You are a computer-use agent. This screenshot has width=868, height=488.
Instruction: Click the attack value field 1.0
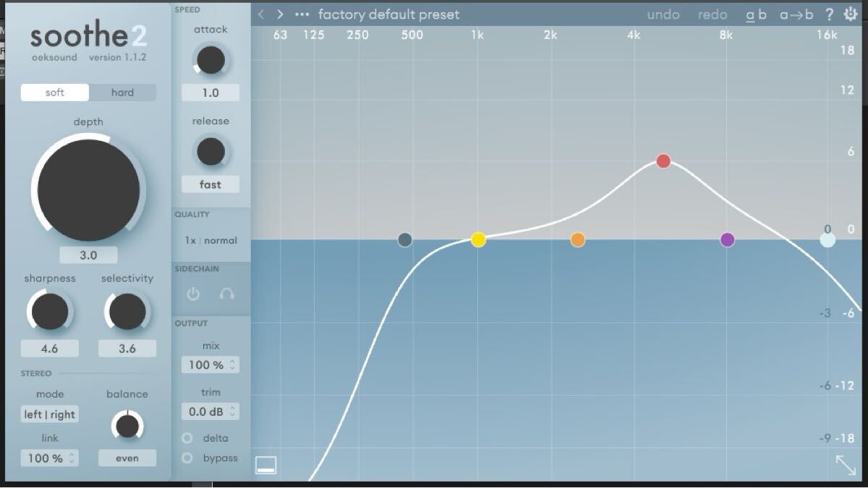(x=210, y=93)
